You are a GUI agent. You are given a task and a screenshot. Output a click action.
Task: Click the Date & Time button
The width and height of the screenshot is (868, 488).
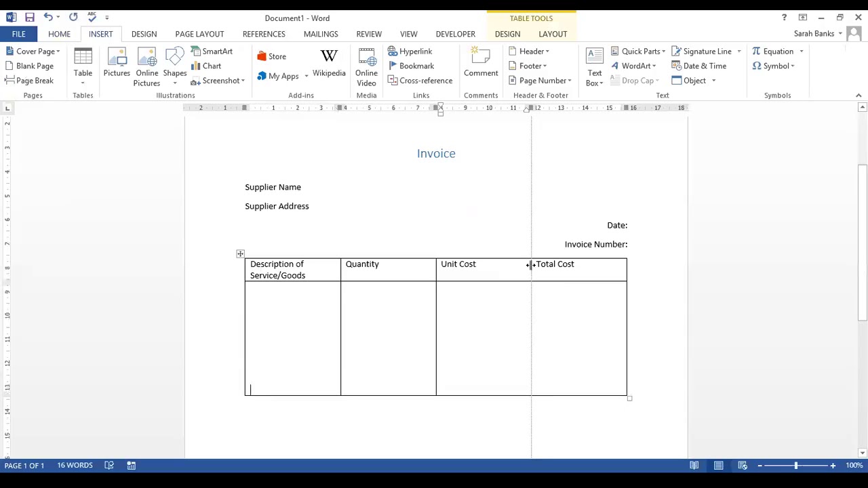(x=699, y=66)
